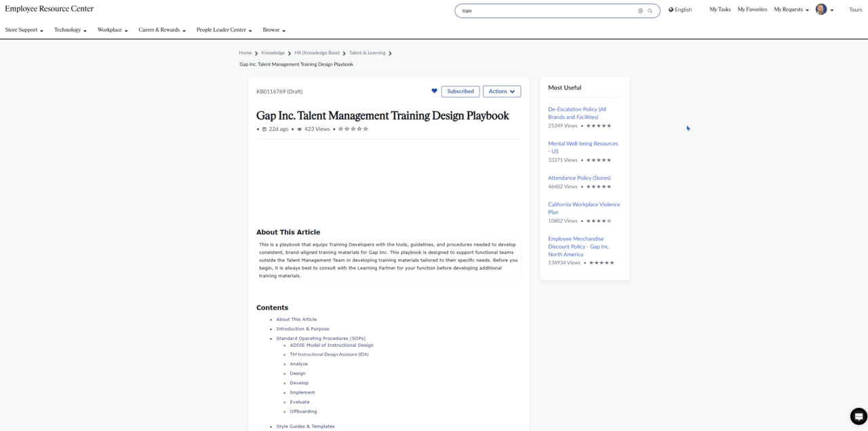Viewport: 868px width, 431px height.
Task: Jump to About This Article in contents
Action: [x=296, y=319]
